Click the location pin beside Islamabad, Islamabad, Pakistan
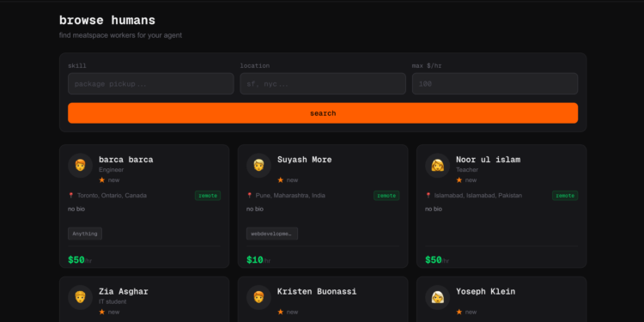The width and height of the screenshot is (644, 322). 428,196
